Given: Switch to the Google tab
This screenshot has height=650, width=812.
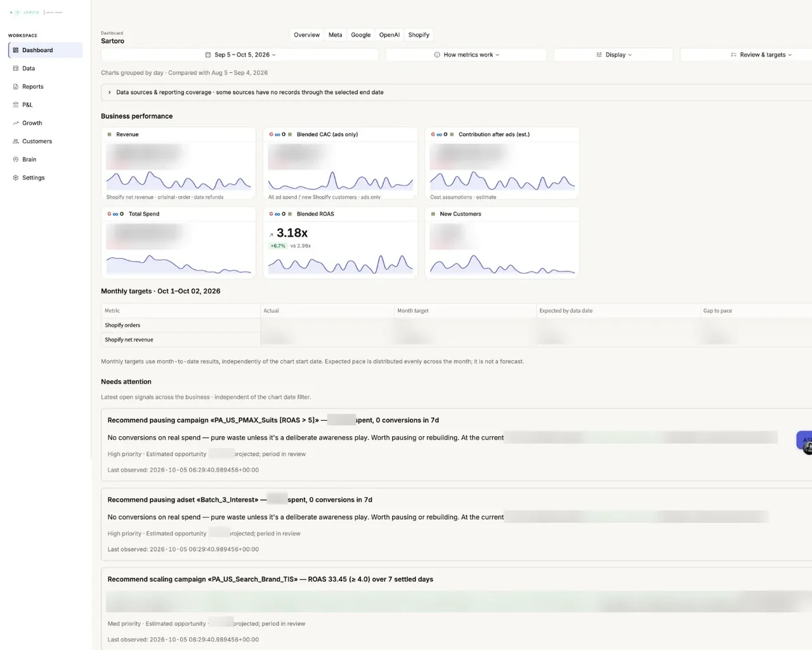Looking at the screenshot, I should coord(360,35).
